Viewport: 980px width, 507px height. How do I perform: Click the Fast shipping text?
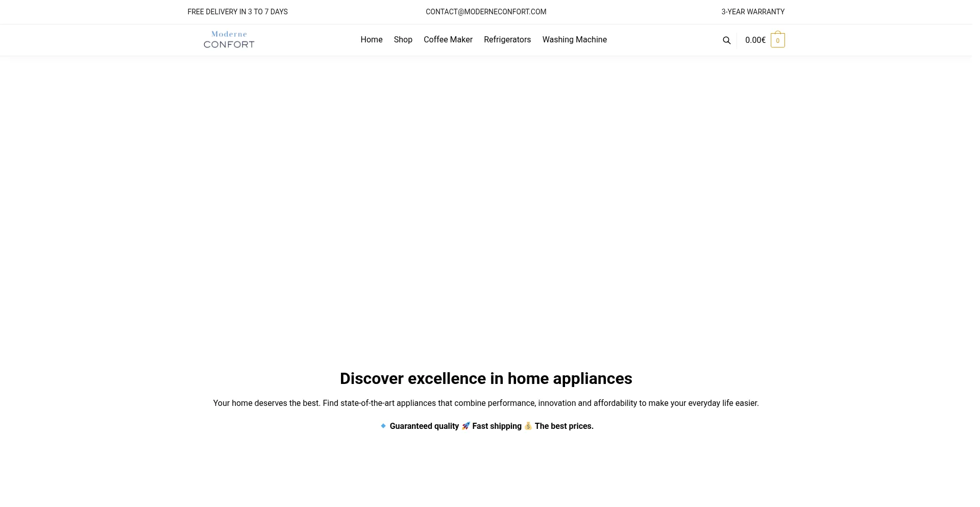point(496,426)
